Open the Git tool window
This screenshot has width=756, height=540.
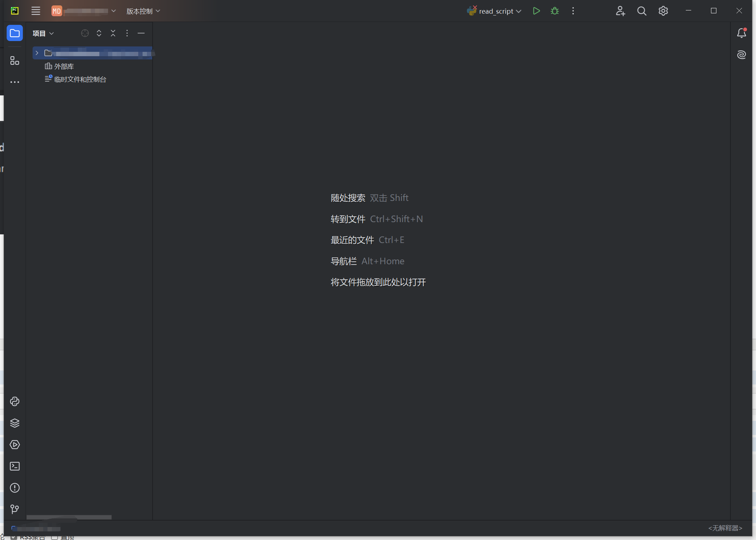click(x=15, y=509)
